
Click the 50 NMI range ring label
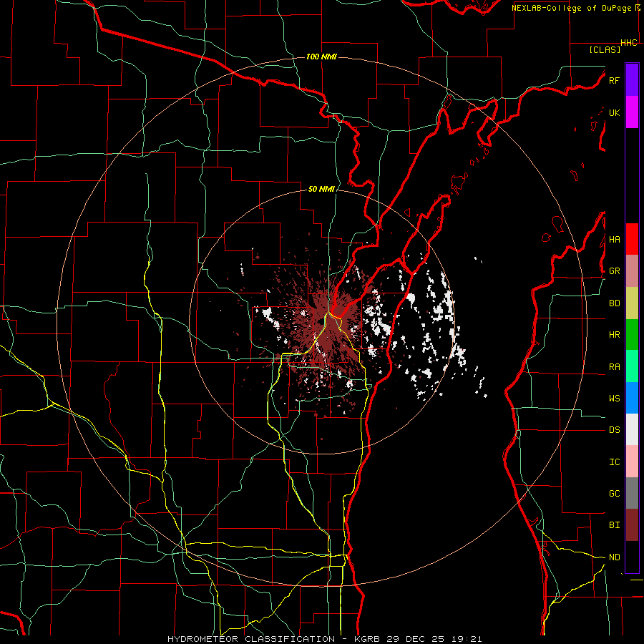coord(321,190)
